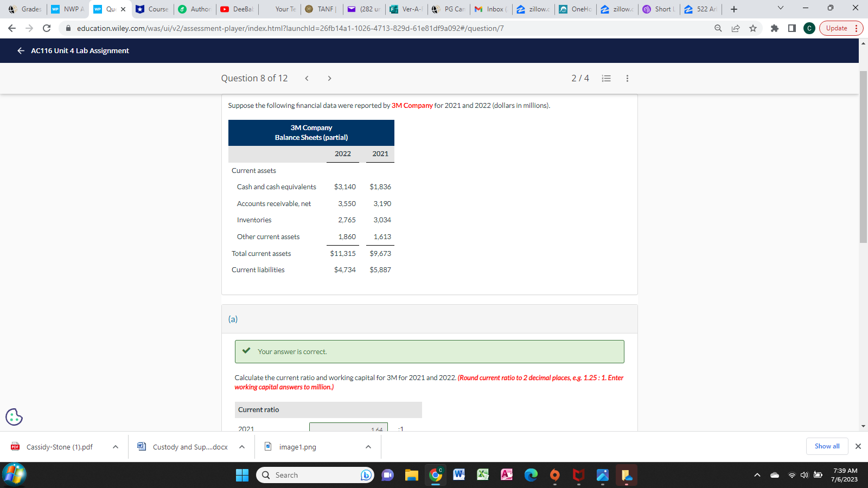Image resolution: width=868 pixels, height=488 pixels.
Task: Expand the Cassidy-Stone (1).pdf download chevron
Action: (x=114, y=447)
